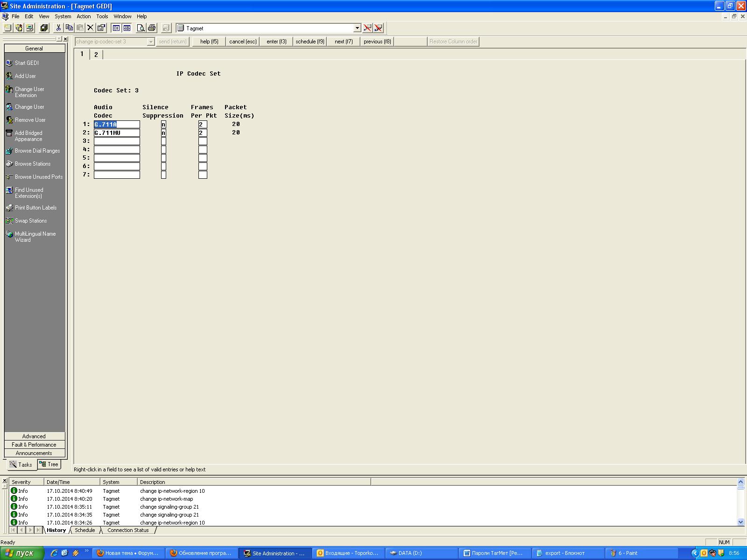Expand the task pane dropdown arrow

pos(59,39)
